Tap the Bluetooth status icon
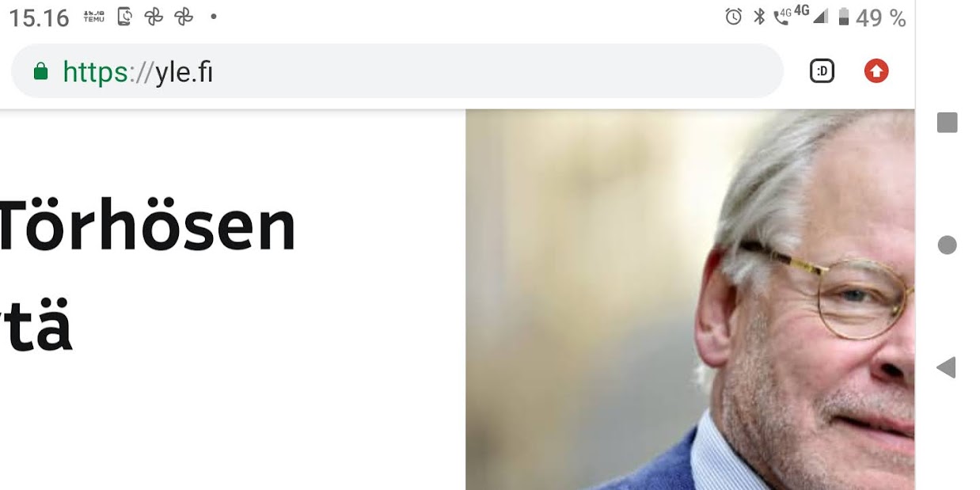The image size is (980, 490). (758, 17)
